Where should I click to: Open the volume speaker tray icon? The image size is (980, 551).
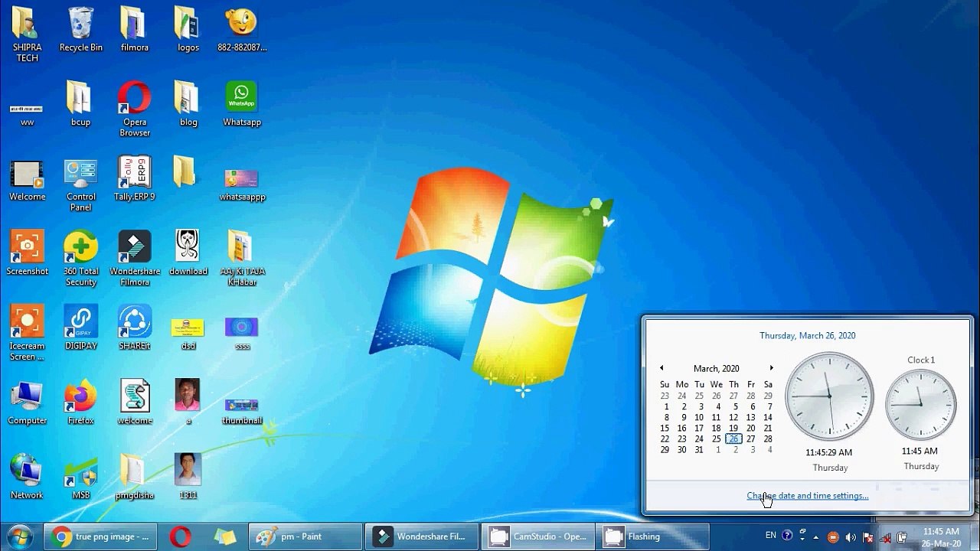(x=851, y=537)
